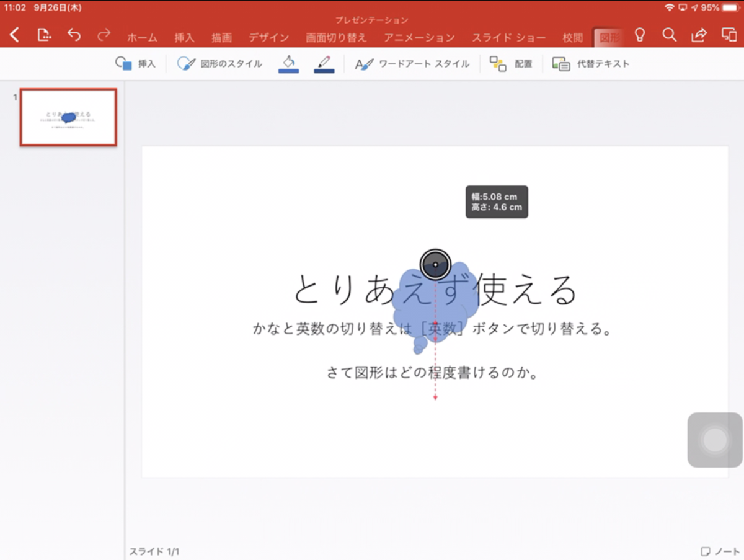
Task: Click the Redo icon
Action: tap(104, 36)
